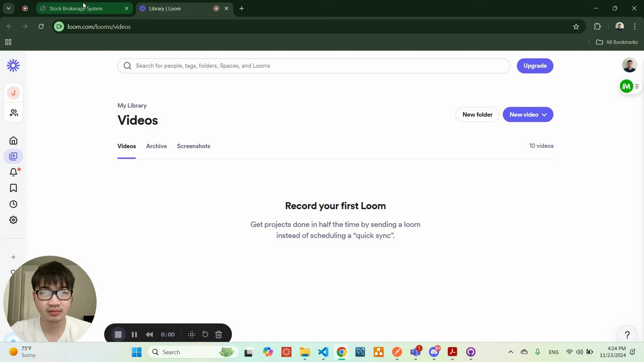This screenshot has height=362, width=644.
Task: Open Discord from taskbar
Action: [x=434, y=352]
